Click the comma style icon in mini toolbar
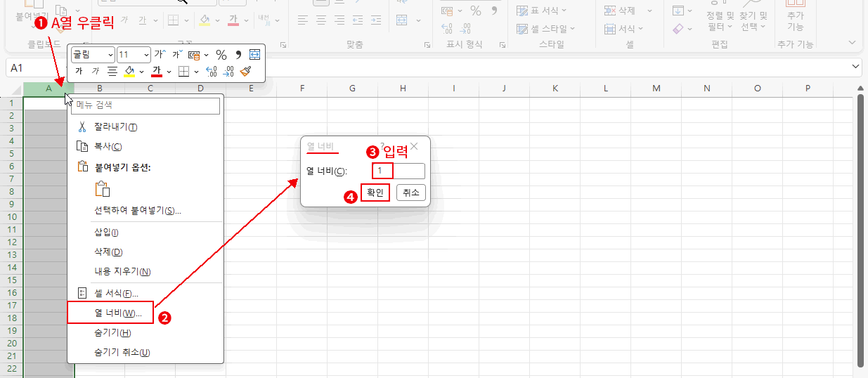 point(238,55)
